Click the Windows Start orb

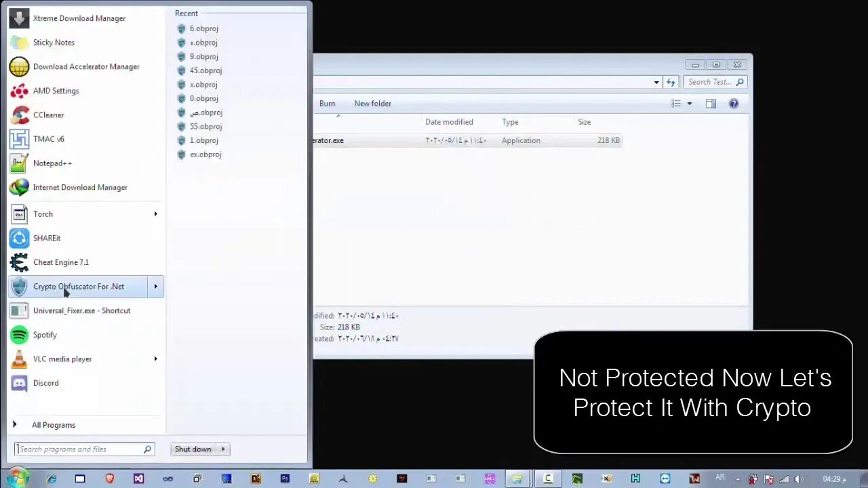point(16,478)
